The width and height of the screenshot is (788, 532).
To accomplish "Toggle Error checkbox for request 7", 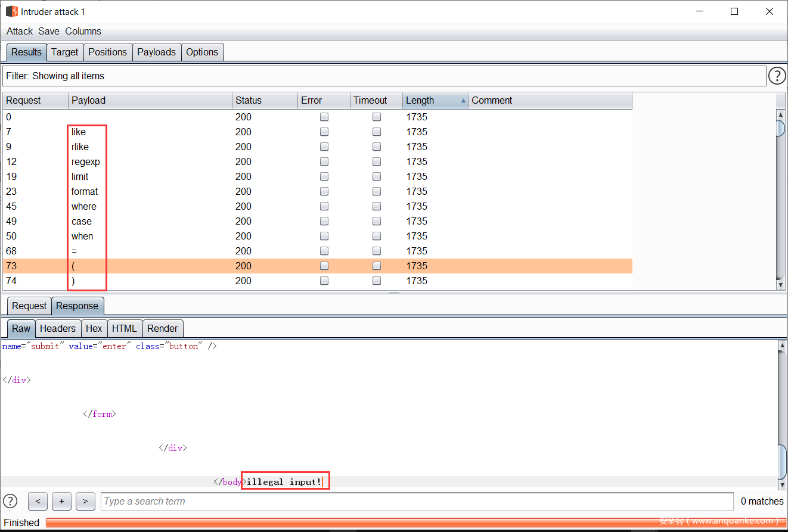I will tap(324, 132).
